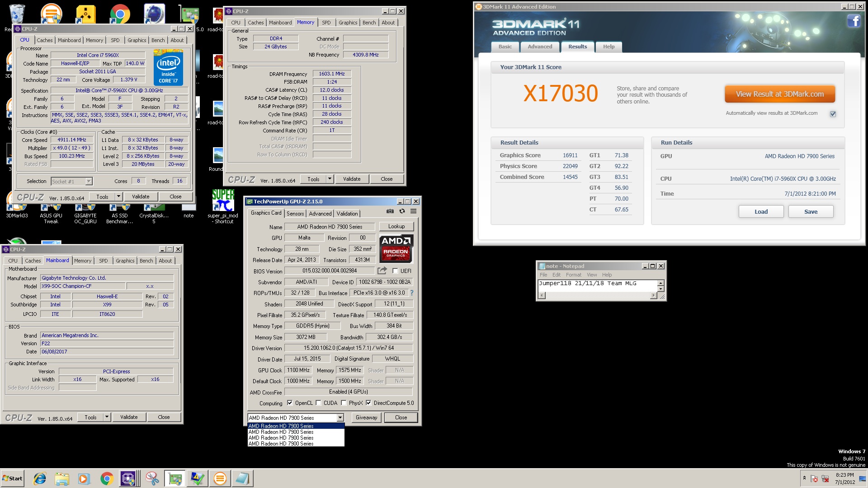Open Chrome from the taskbar
Viewport: 868px width, 488px height.
(x=107, y=479)
